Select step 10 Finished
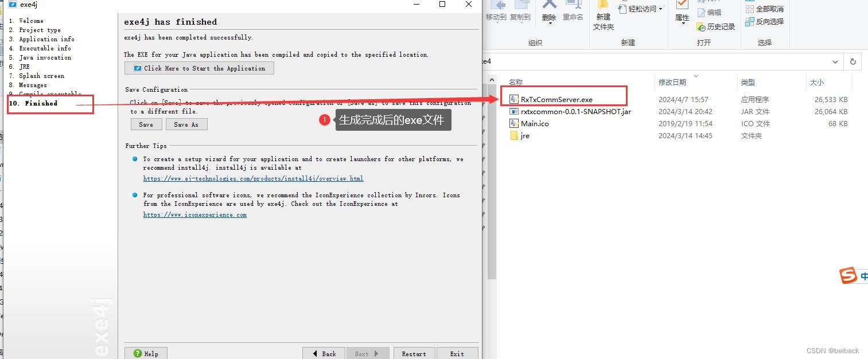 33,103
